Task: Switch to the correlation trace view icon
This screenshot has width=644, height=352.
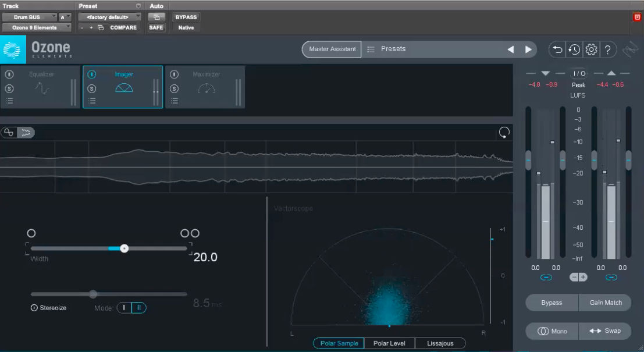Action: point(9,132)
